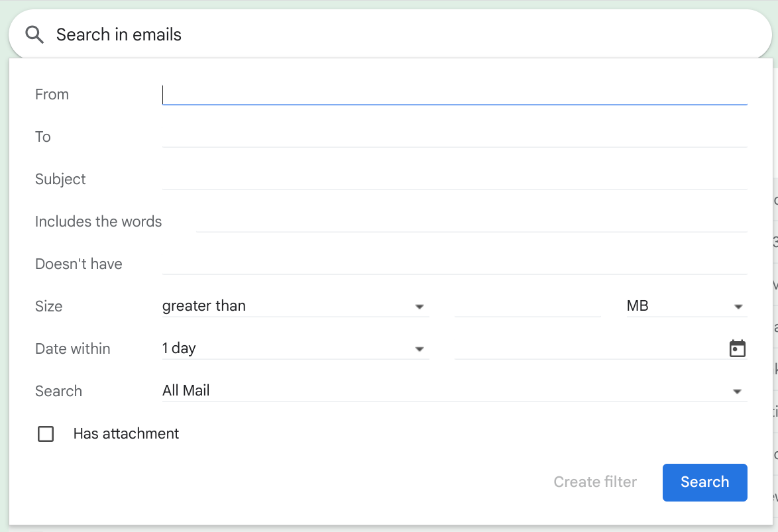This screenshot has width=778, height=532.
Task: Open the calendar date picker icon
Action: [737, 348]
